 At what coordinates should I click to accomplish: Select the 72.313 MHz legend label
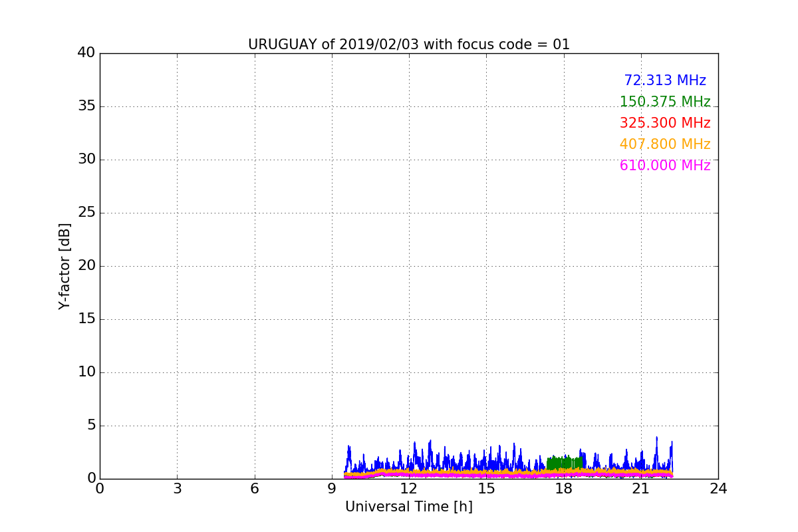(665, 80)
